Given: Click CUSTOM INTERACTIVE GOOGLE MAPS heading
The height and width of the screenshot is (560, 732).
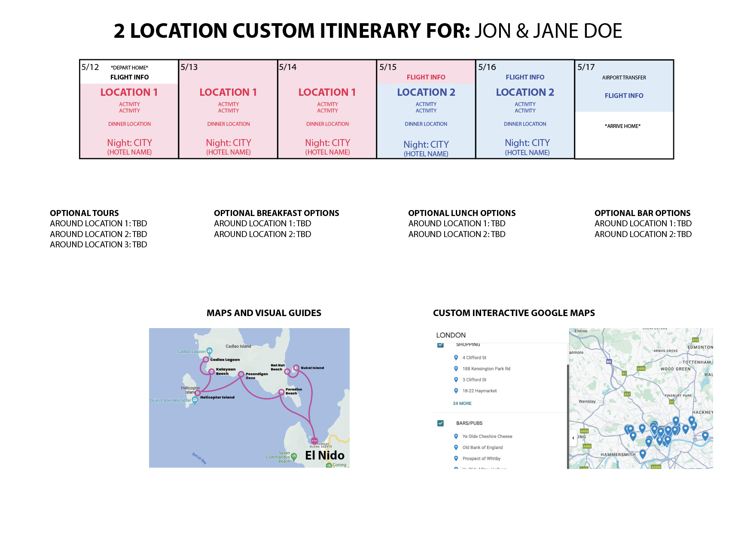Looking at the screenshot, I should coord(514,313).
